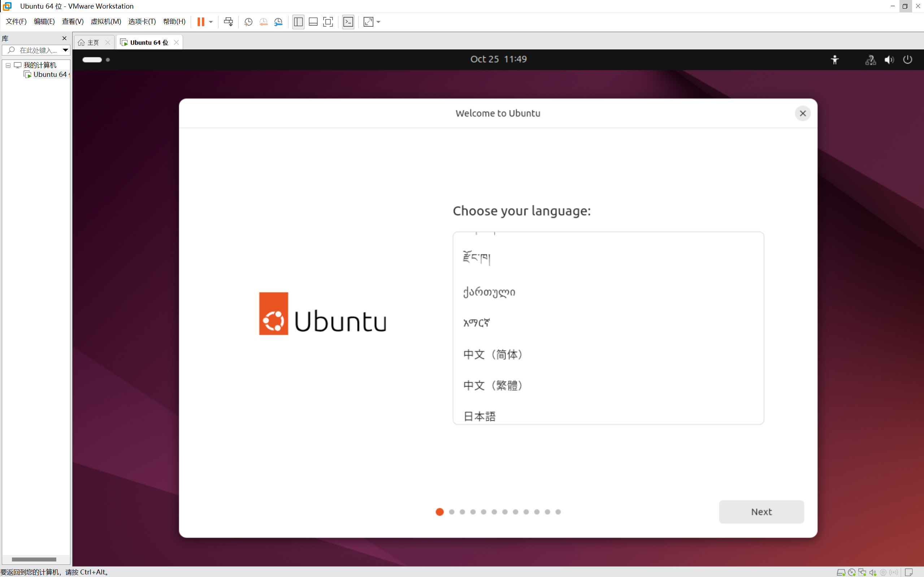924x577 pixels.
Task: Click the CD/DVD drive status icon
Action: 851,572
